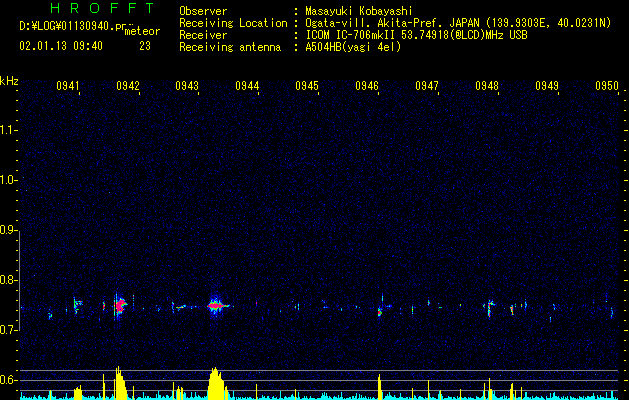The width and height of the screenshot is (629, 400).
Task: Click the 0.9 kHz axis label
Action: [x=8, y=230]
